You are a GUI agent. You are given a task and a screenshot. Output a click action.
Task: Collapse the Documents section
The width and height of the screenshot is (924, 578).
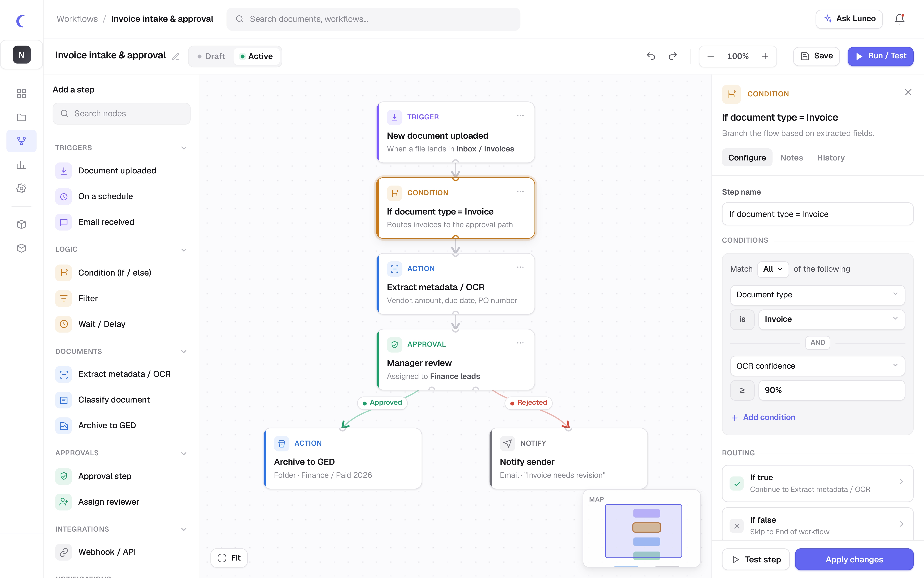(x=184, y=351)
